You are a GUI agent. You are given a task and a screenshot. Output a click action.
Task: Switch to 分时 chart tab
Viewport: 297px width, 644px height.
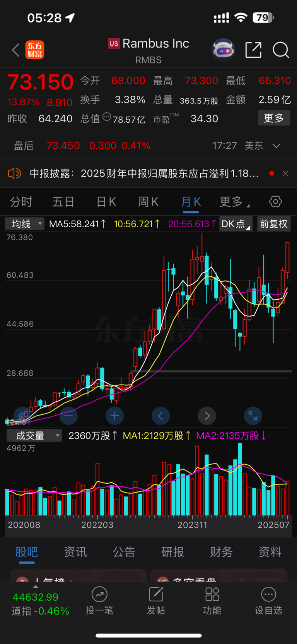(21, 201)
